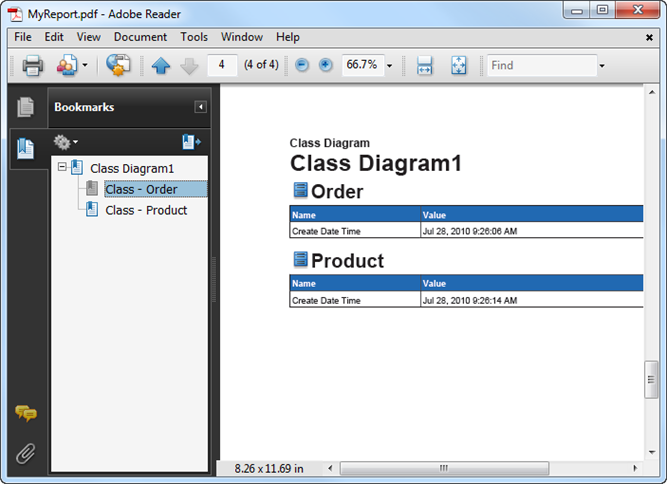667x484 pixels.
Task: Show the Pages thumbnails panel icon
Action: (26, 107)
